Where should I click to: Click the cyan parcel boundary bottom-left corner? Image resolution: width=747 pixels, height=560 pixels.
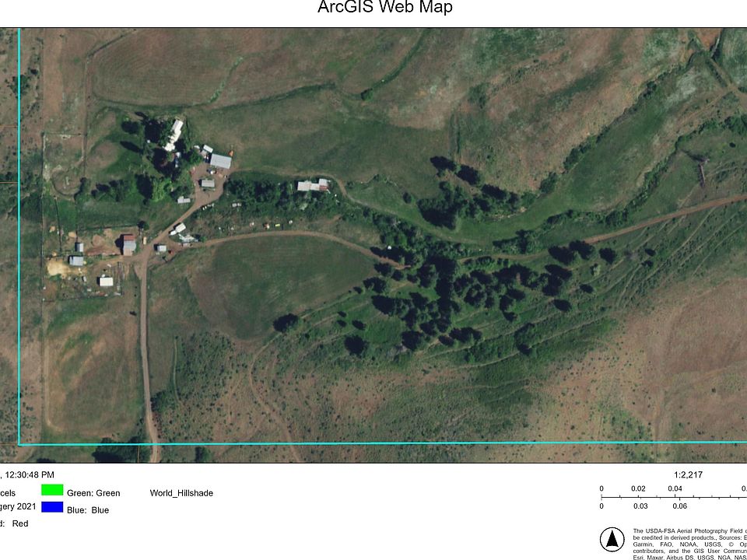tap(19, 444)
